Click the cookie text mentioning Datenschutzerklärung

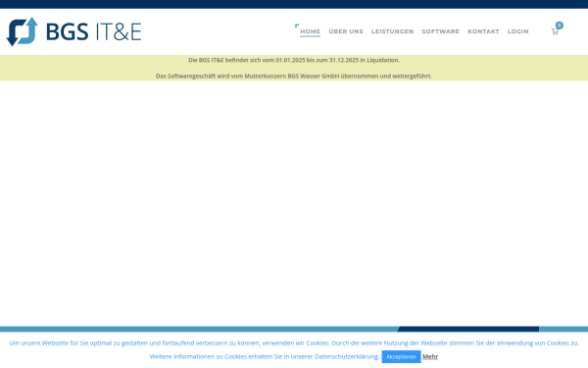tap(265, 356)
